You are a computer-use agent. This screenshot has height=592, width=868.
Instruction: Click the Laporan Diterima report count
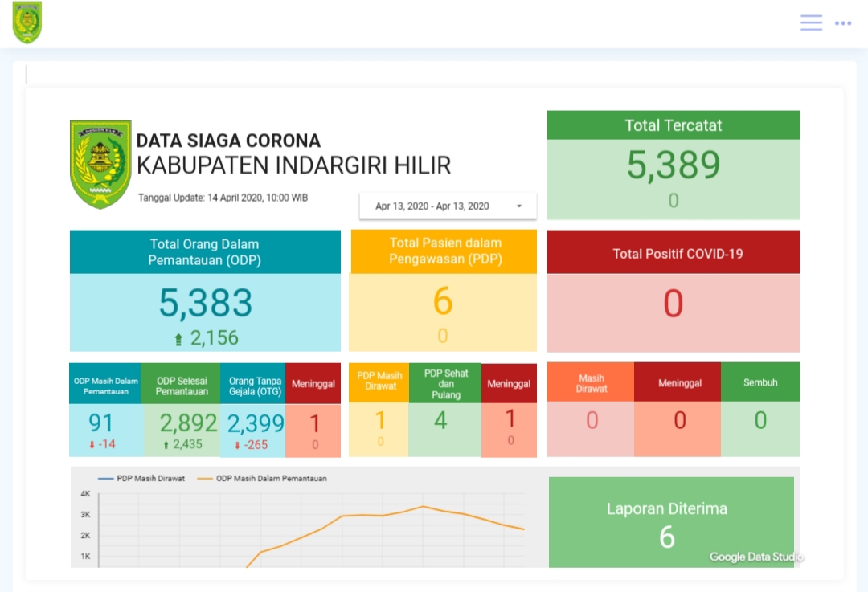[x=668, y=537]
